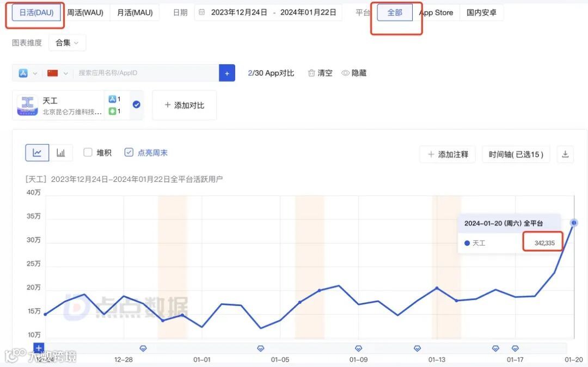Click the 342,335 value in tooltip
This screenshot has height=367, width=588.
(x=544, y=243)
